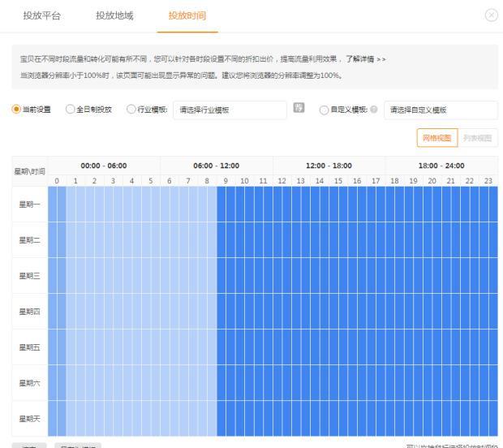This screenshot has height=448, width=503.
Task: Select the 行业模板 radio button
Action: (131, 109)
